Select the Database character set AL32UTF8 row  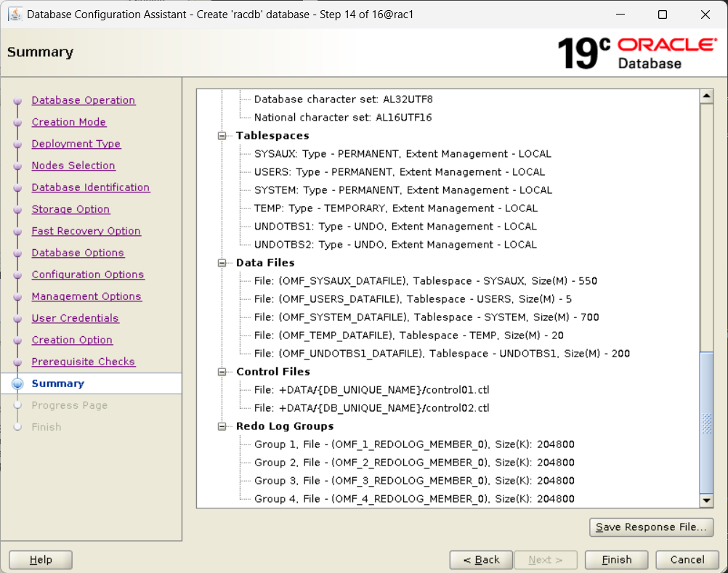point(343,99)
